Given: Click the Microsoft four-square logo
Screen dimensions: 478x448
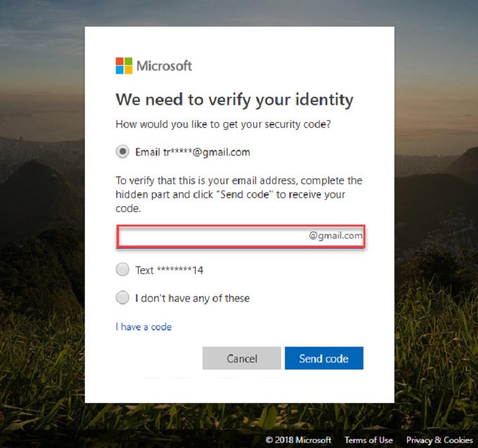Looking at the screenshot, I should pyautogui.click(x=124, y=66).
